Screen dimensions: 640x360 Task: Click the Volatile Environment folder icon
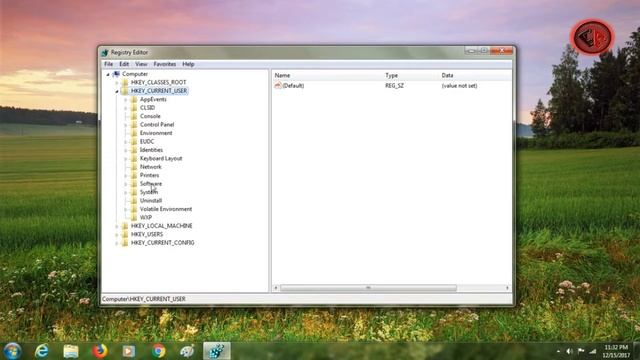[134, 209]
